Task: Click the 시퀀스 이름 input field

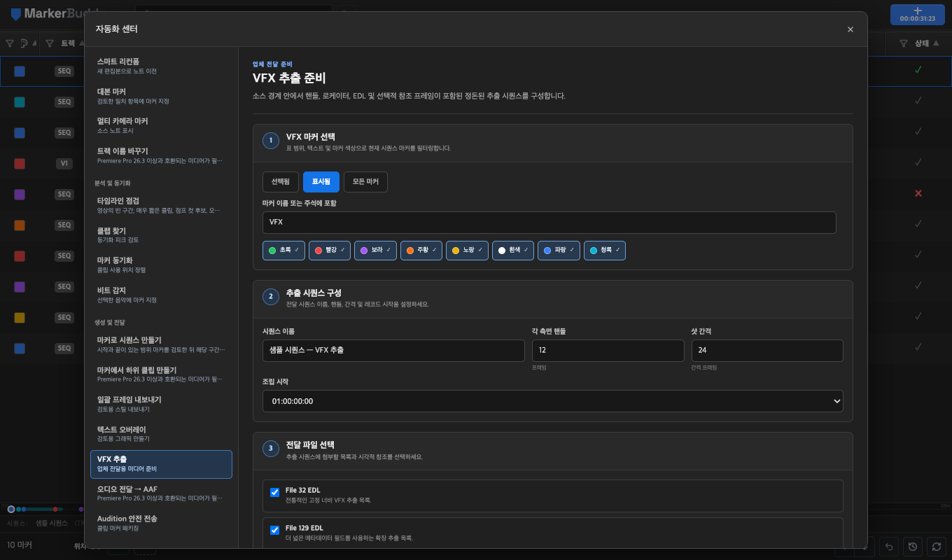Action: 393,351
